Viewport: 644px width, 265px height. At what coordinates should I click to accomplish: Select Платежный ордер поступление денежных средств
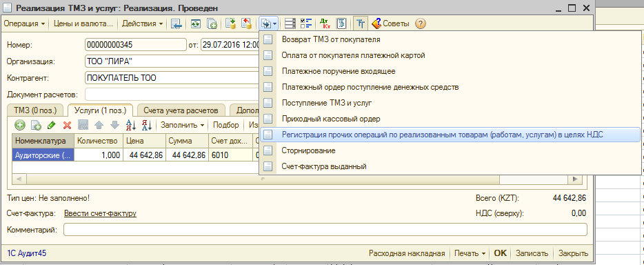click(x=450, y=87)
